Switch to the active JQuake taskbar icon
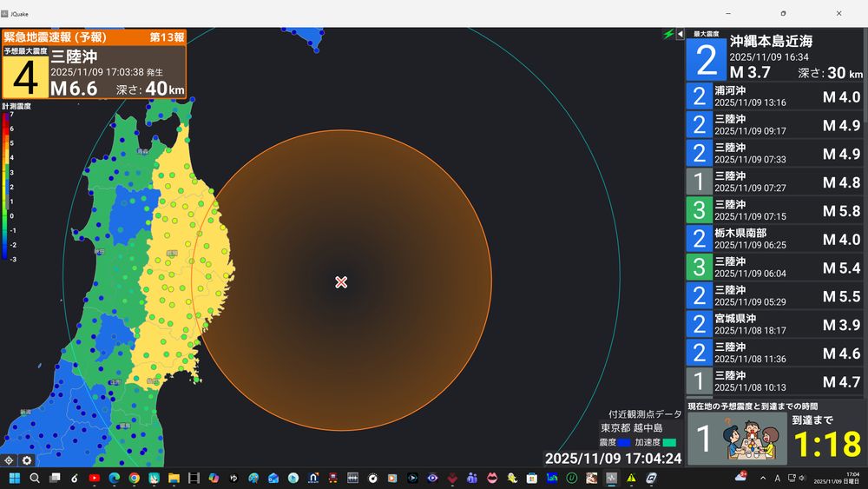This screenshot has height=489, width=868. point(612,478)
